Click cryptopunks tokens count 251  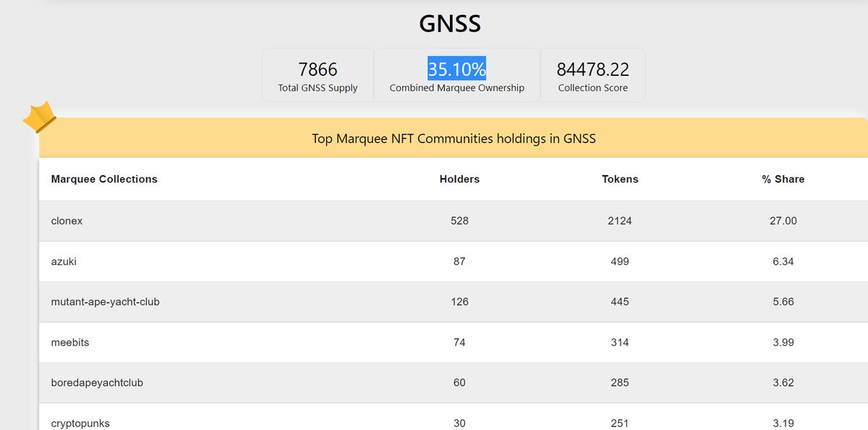coord(620,423)
